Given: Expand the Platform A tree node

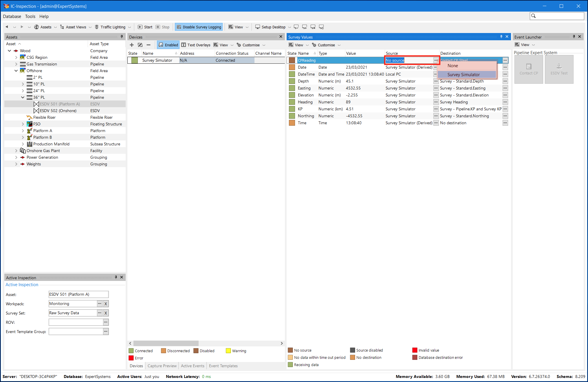Looking at the screenshot, I should pyautogui.click(x=23, y=131).
